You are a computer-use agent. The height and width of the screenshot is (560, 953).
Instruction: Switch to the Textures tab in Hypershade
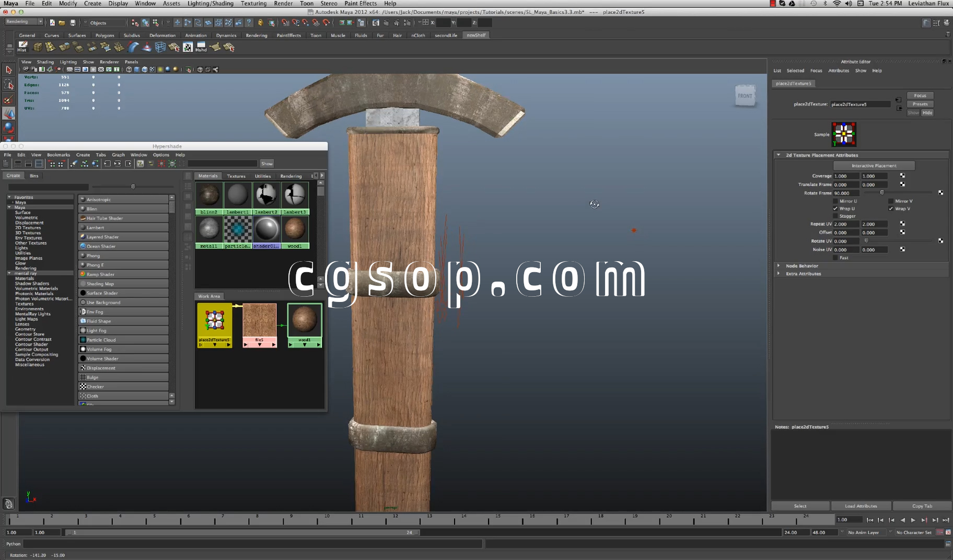[x=236, y=176]
